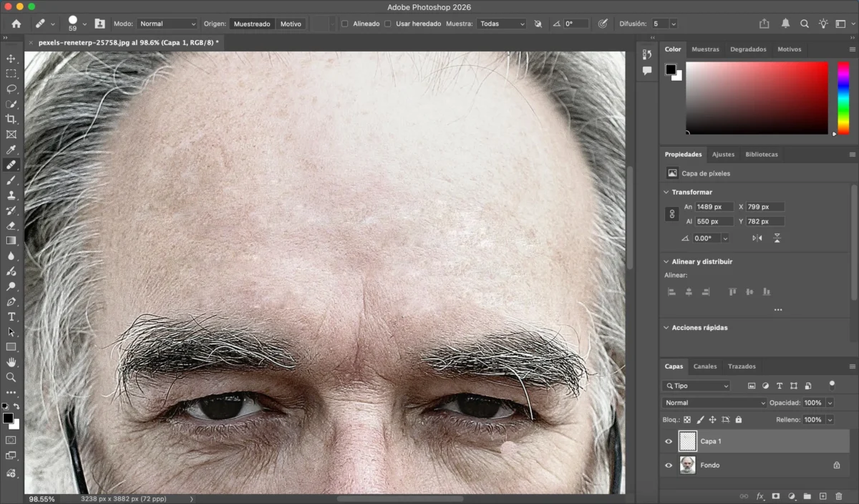The image size is (859, 504).
Task: Select the Type tool
Action: (x=11, y=316)
